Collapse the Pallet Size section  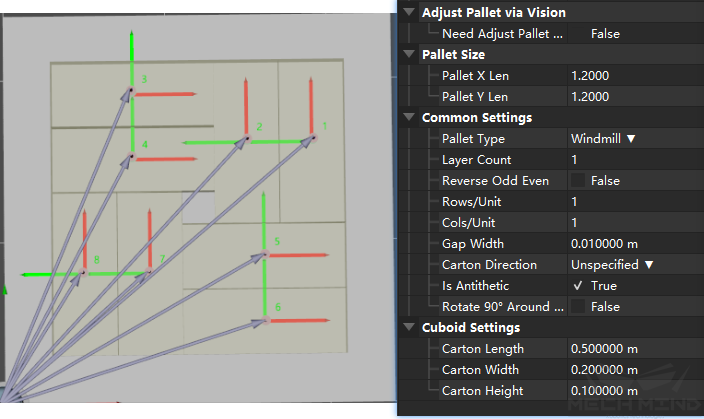[409, 54]
